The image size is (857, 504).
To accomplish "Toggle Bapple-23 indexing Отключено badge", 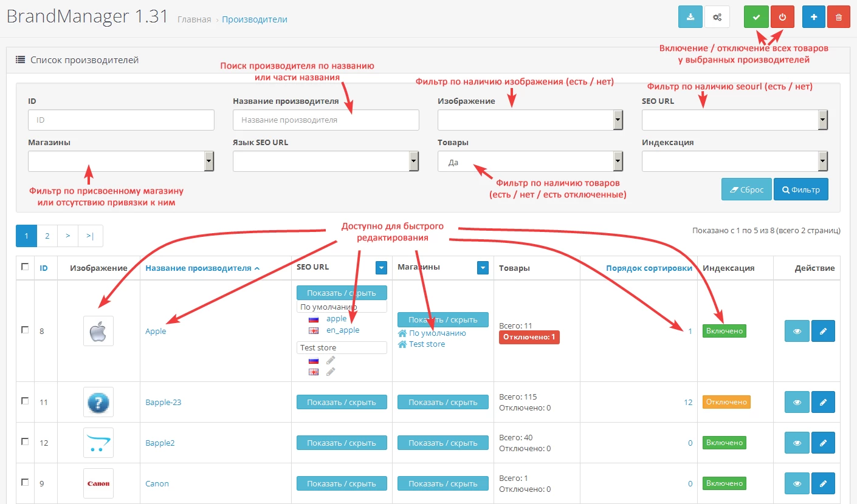I will click(726, 402).
